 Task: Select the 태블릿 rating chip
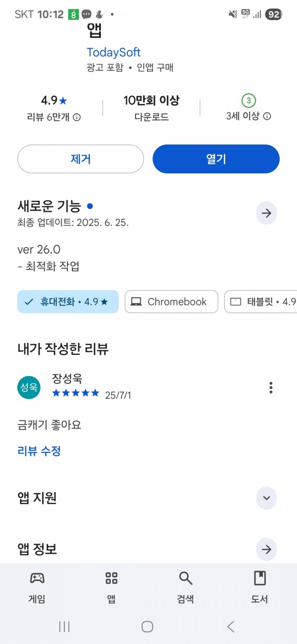[x=261, y=302]
